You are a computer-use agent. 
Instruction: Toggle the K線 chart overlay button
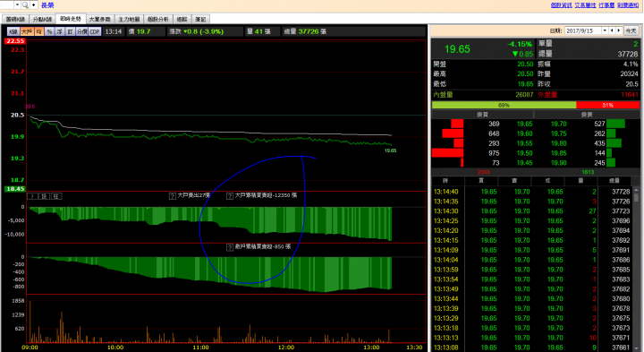13,31
